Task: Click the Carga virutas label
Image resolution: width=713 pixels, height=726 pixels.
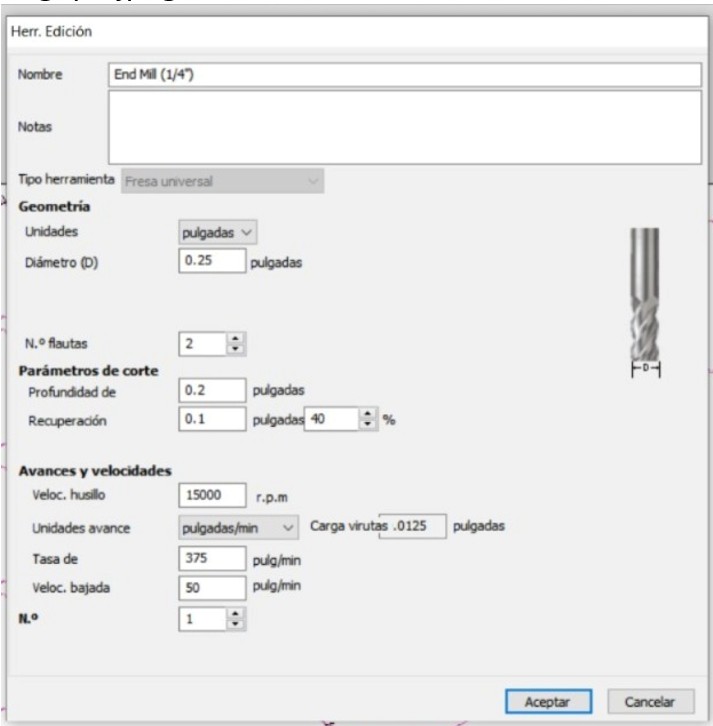Action: pyautogui.click(x=349, y=526)
